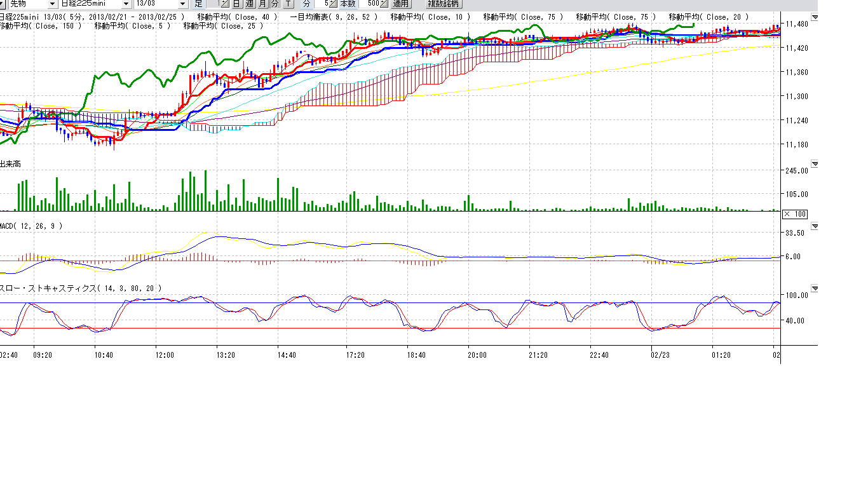Click the 本数 bar count input field
The image size is (868, 488).
(368, 4)
